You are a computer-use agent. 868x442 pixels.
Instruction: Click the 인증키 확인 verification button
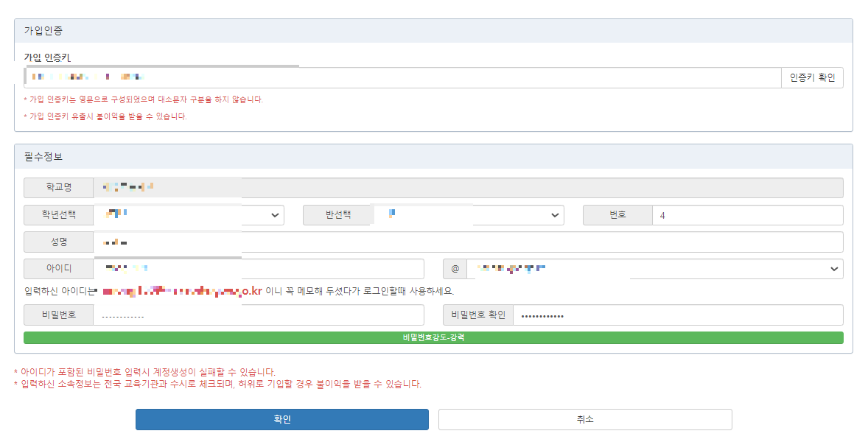point(813,77)
